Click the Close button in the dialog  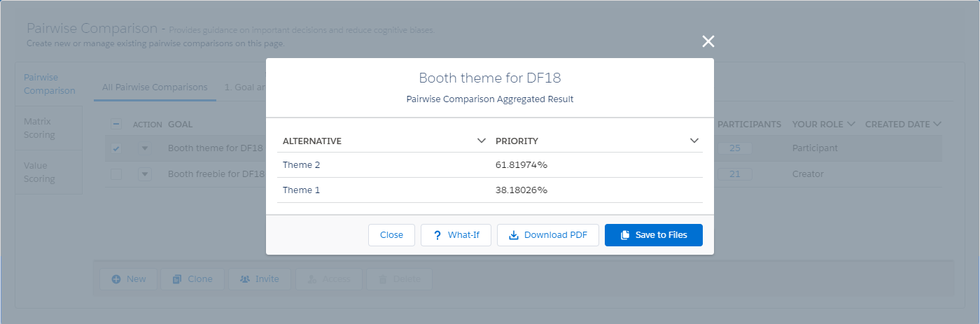[391, 235]
